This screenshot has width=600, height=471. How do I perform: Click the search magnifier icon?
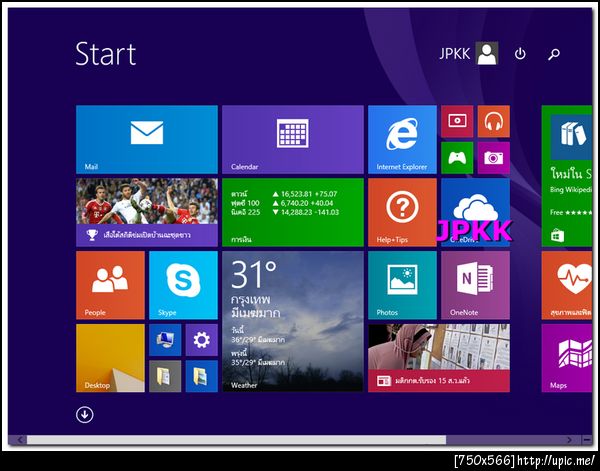(554, 54)
